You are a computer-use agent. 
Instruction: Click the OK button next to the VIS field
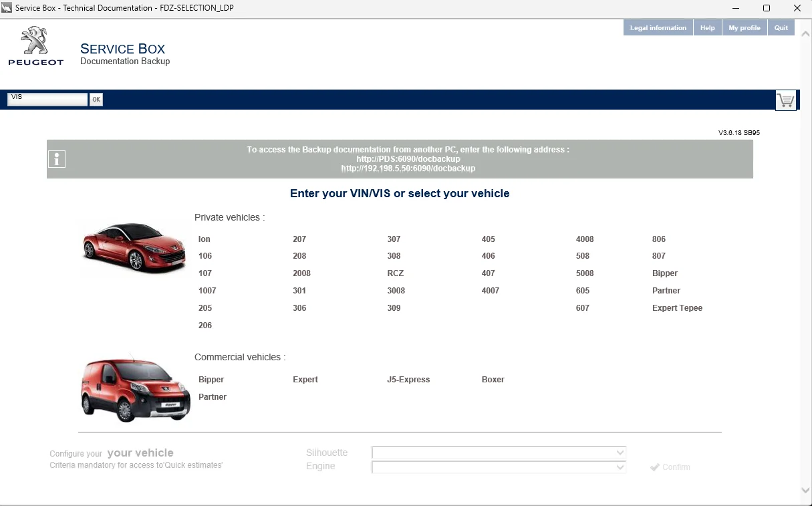point(96,100)
